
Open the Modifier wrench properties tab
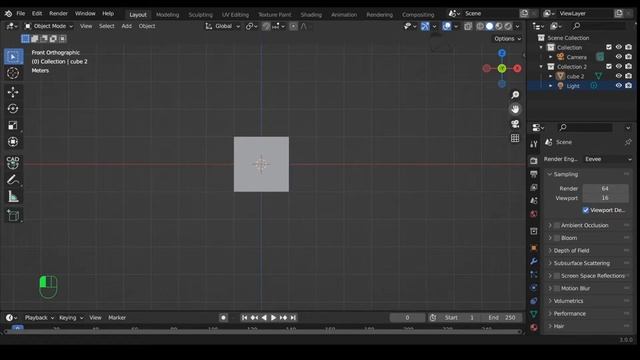click(x=534, y=261)
